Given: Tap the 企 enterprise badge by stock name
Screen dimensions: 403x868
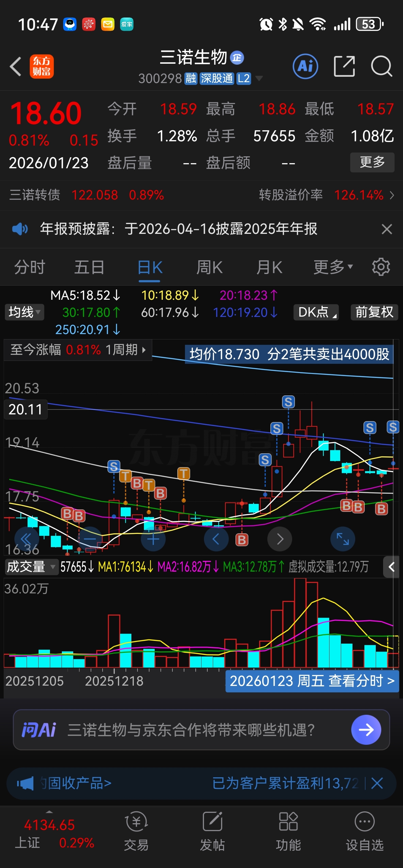Looking at the screenshot, I should click(237, 57).
